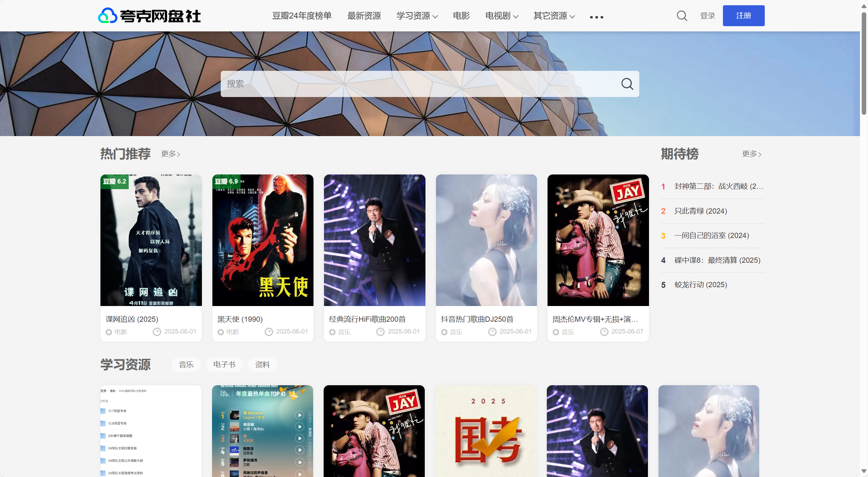The width and height of the screenshot is (868, 477).
Task: Open the 电影 navigation item
Action: (461, 16)
